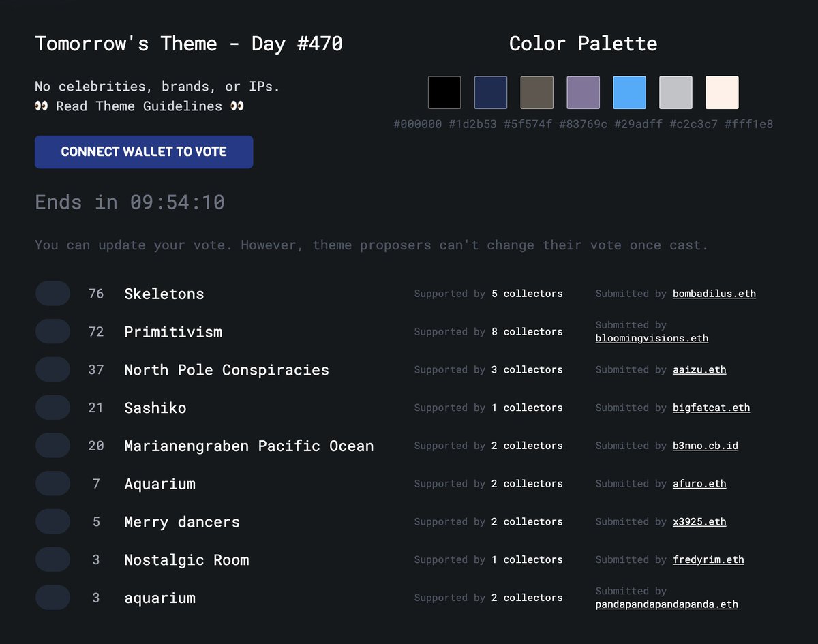Select the brown-gray #5f574f swatch
This screenshot has width=818, height=644.
pyautogui.click(x=537, y=93)
